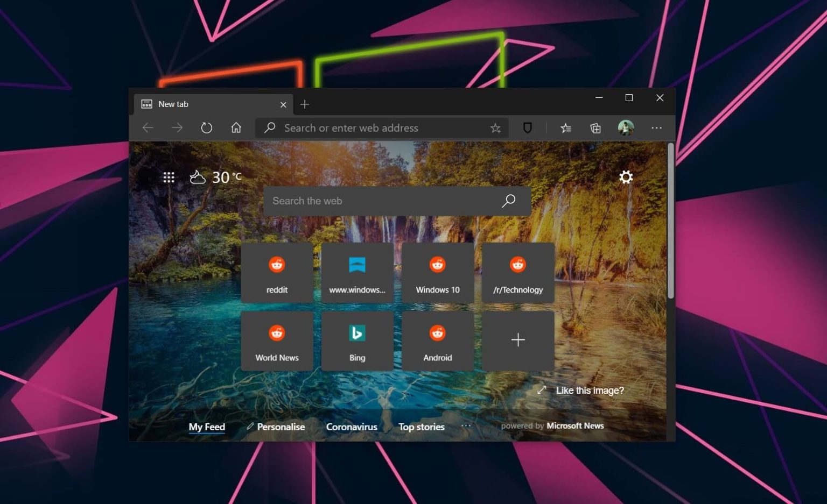Select the Top stories tab
This screenshot has width=827, height=504.
pos(421,427)
